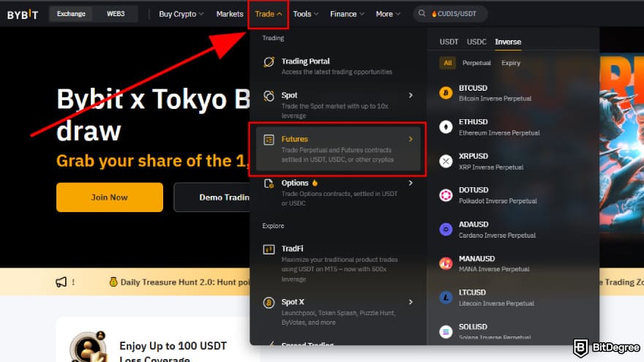Click the Spot X coin icon

tap(269, 303)
